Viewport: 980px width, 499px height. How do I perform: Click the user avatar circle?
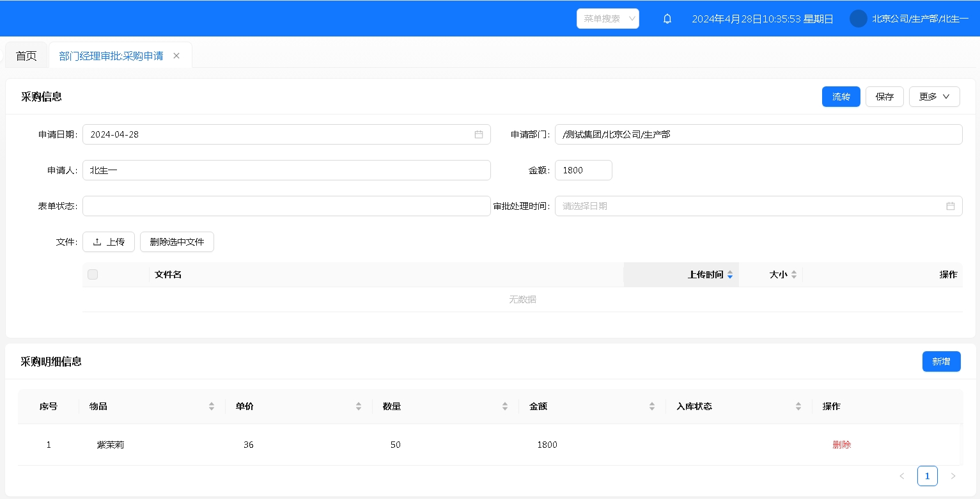858,19
